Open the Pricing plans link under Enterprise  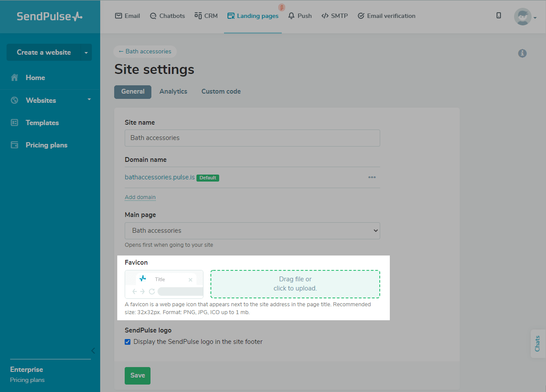(x=27, y=380)
